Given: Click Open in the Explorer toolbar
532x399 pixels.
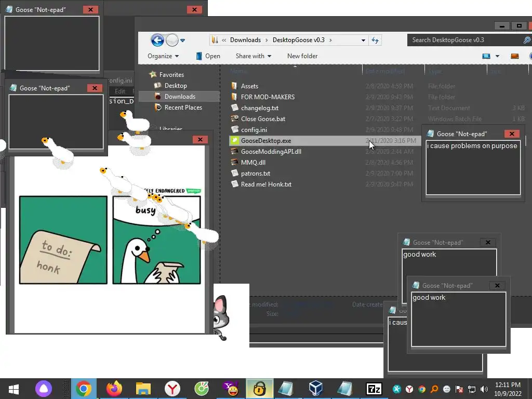Looking at the screenshot, I should tap(208, 56).
